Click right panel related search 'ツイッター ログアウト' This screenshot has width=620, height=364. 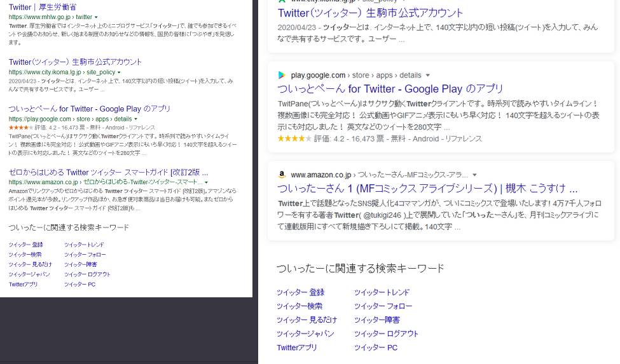click(386, 334)
